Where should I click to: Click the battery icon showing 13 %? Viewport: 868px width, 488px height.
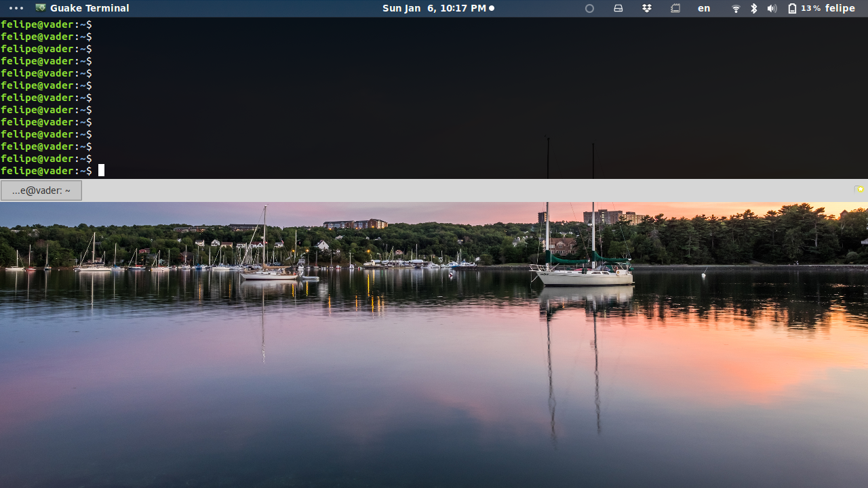click(x=792, y=8)
